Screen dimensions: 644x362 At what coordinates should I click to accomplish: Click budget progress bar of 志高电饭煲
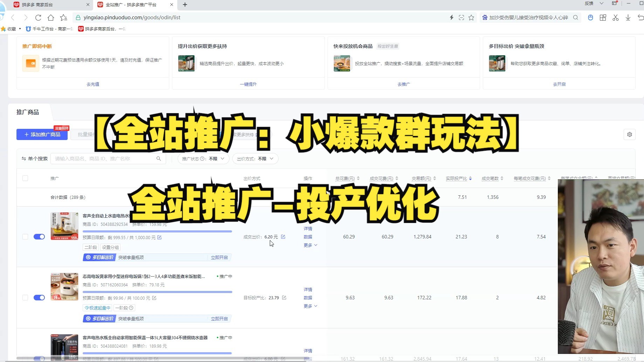pos(157,292)
